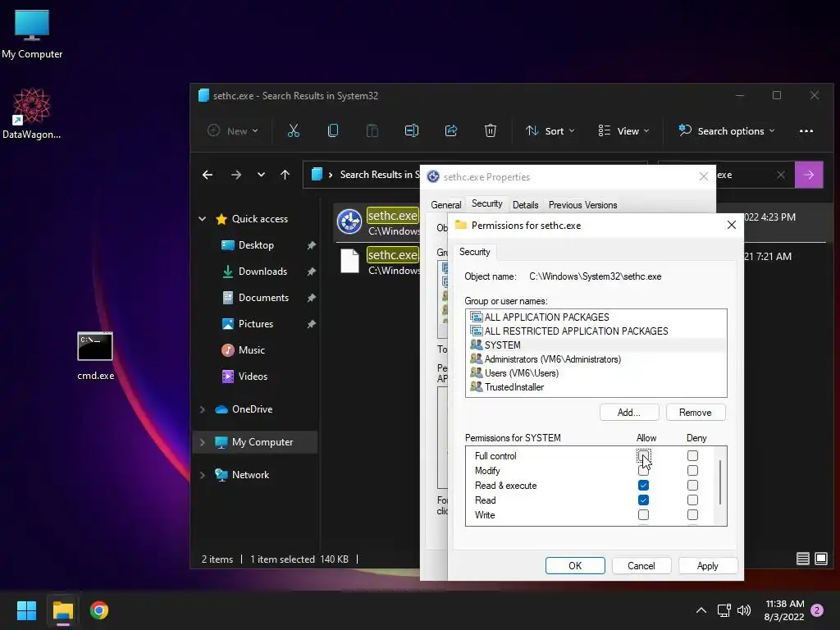The image size is (840, 630).
Task: Open the three-dot See more menu in Explorer
Action: (806, 130)
